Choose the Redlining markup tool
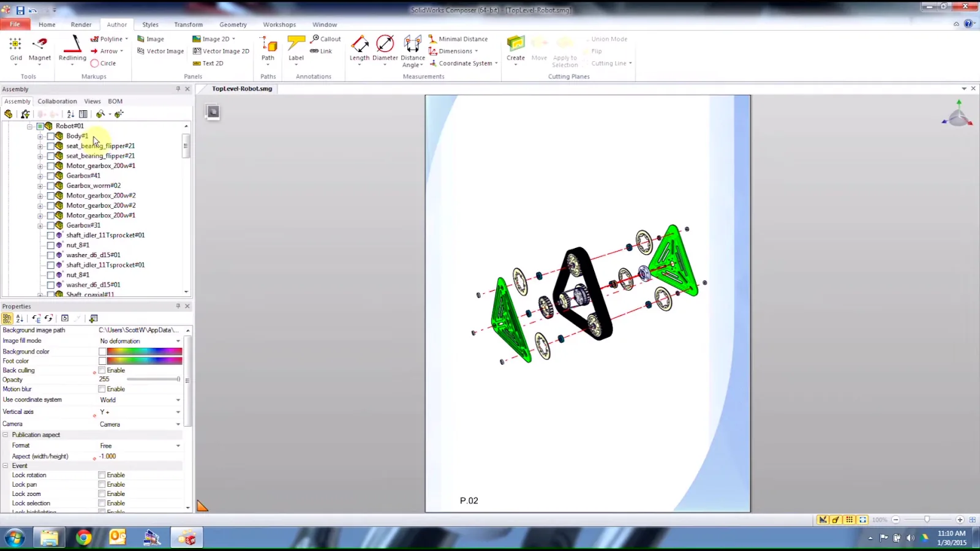The image size is (980, 551). point(72,50)
